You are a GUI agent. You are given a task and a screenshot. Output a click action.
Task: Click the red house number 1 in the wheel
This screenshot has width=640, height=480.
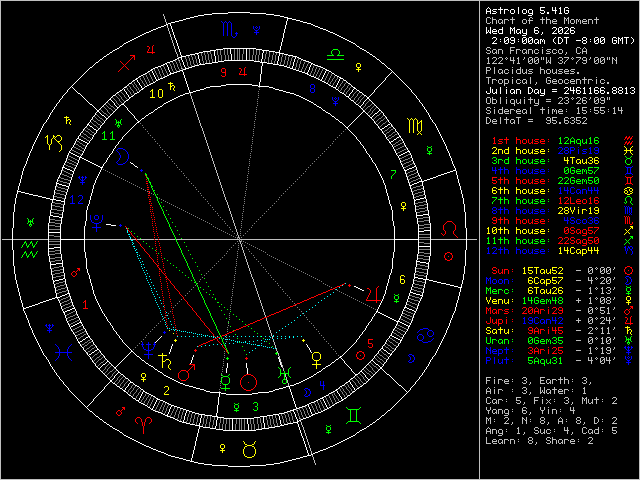click(85, 304)
